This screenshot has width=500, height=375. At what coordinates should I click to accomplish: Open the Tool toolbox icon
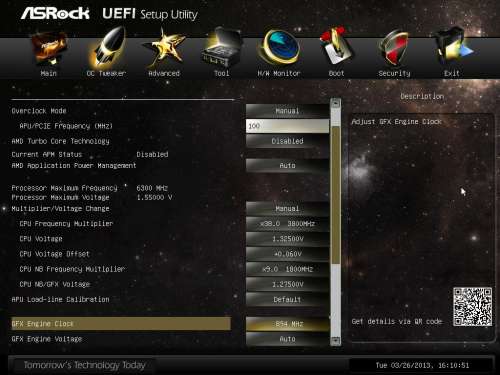221,48
